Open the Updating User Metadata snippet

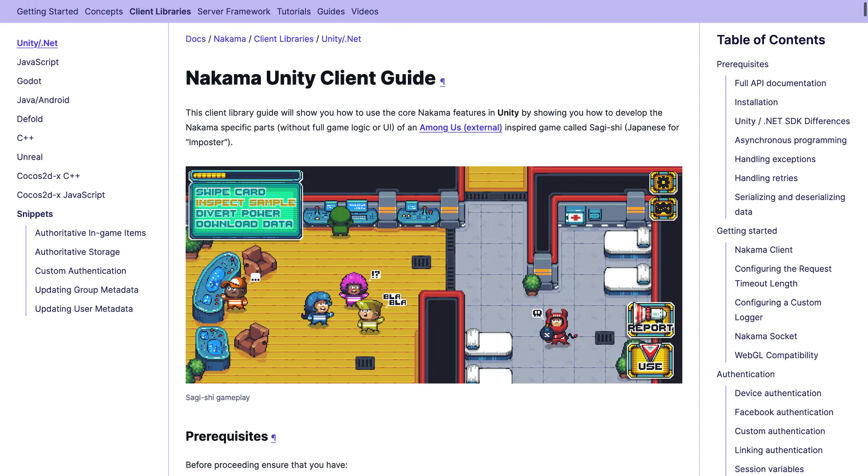pyautogui.click(x=84, y=309)
